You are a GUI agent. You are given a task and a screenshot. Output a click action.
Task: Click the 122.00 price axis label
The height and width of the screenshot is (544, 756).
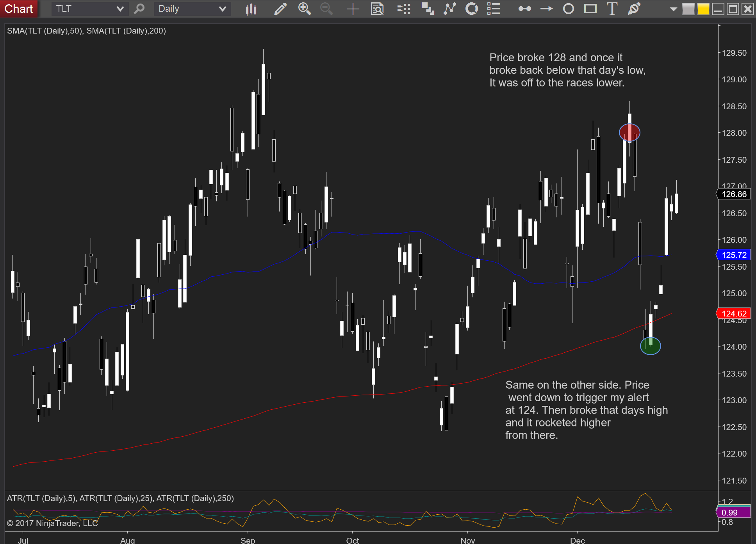(x=734, y=454)
